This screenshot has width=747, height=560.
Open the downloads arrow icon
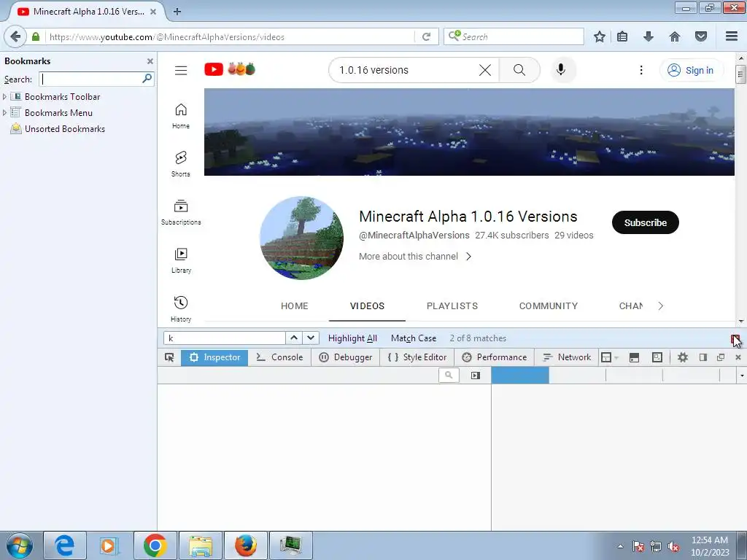(x=648, y=36)
